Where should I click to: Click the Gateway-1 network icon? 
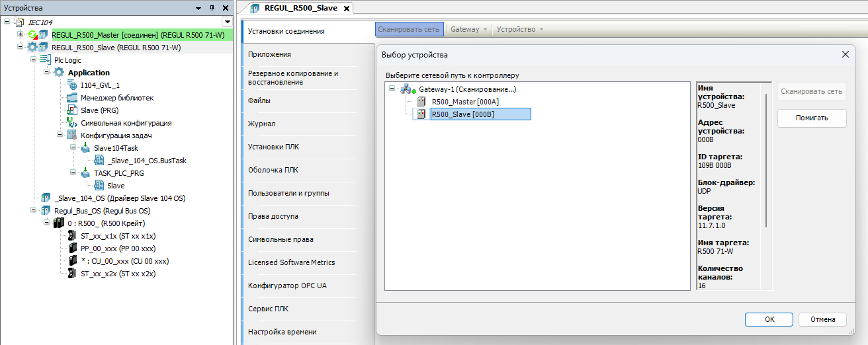(x=406, y=89)
